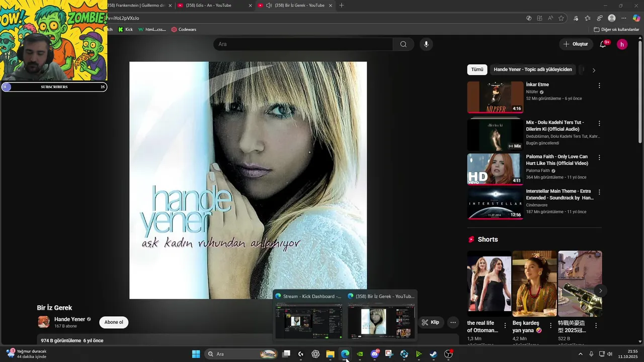Open the Edge favorites list icon
Image resolution: width=644 pixels, height=362 pixels.
tap(588, 18)
